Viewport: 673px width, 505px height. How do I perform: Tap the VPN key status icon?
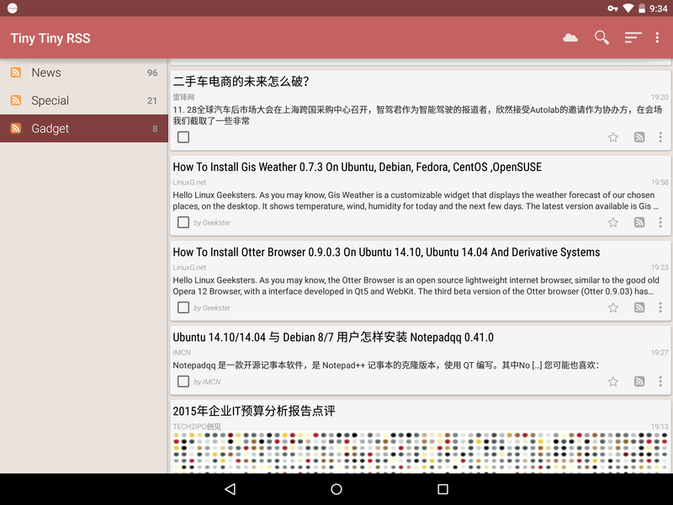click(x=612, y=8)
